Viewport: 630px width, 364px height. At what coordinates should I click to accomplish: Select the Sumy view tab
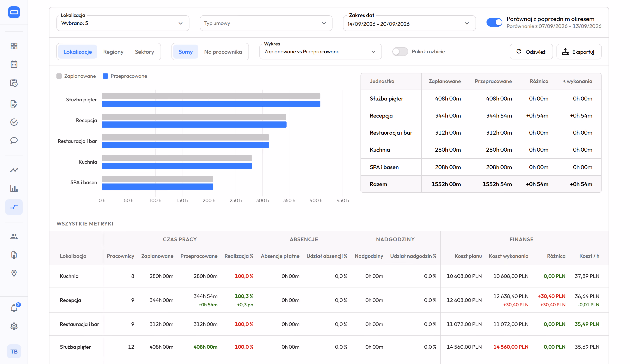[185, 52]
